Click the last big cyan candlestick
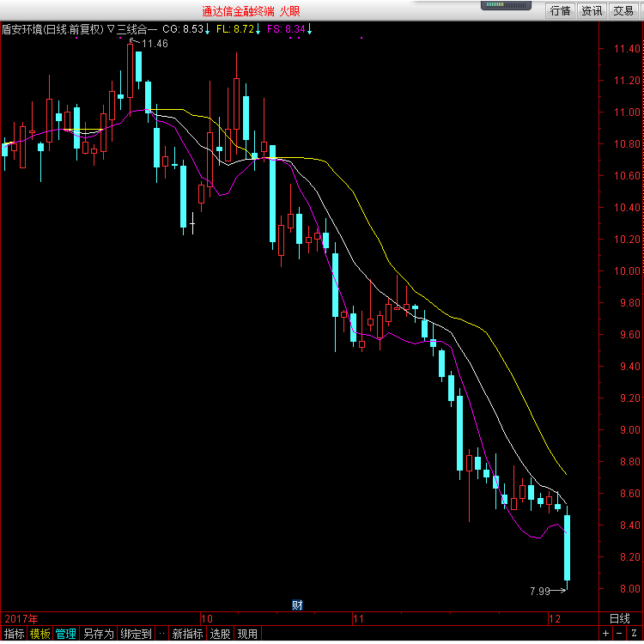Viewport: 644px width, 644px height. 568,548
